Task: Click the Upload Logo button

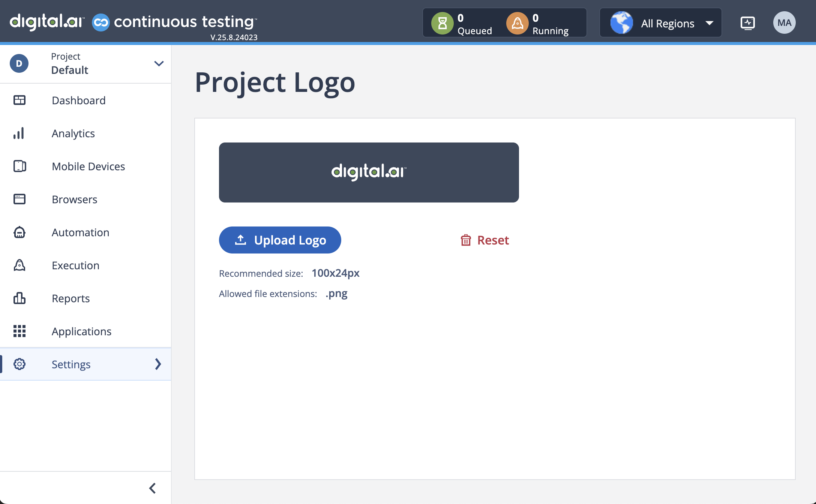Action: click(x=280, y=240)
